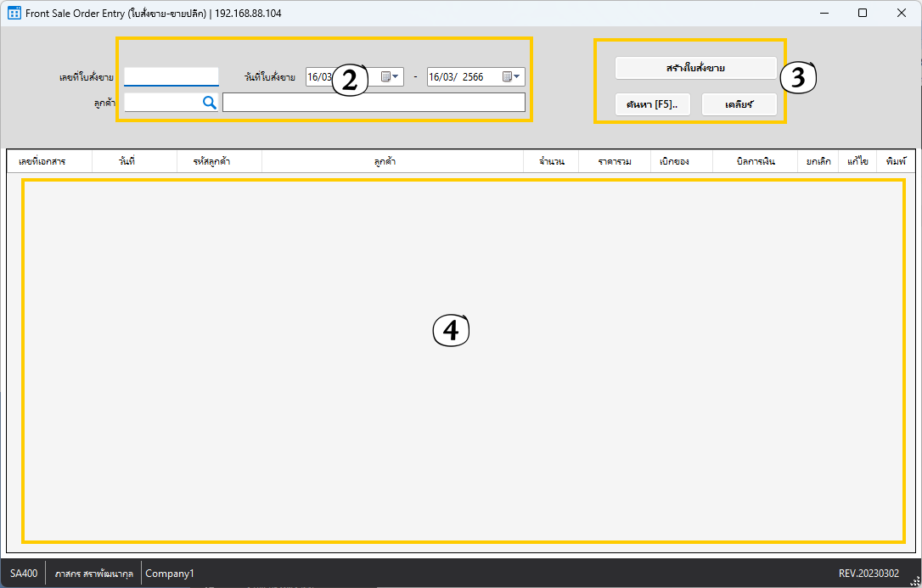Open the start date calendar picker
The image size is (922, 588).
[x=390, y=77]
